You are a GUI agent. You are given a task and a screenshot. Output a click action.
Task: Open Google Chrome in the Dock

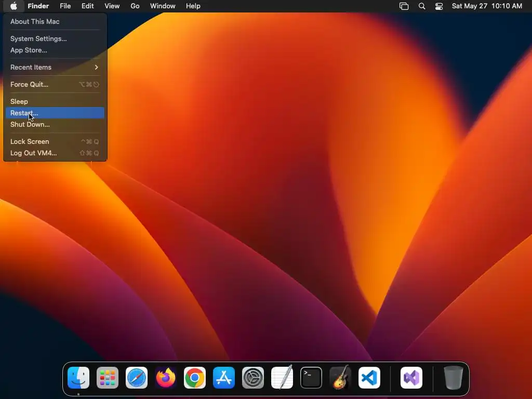pos(195,378)
